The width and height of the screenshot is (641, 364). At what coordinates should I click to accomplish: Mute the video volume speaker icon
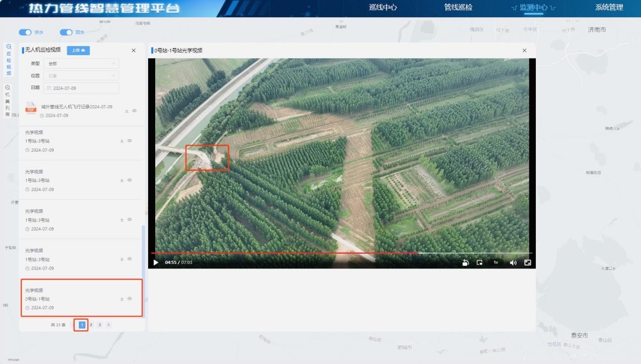coord(513,262)
